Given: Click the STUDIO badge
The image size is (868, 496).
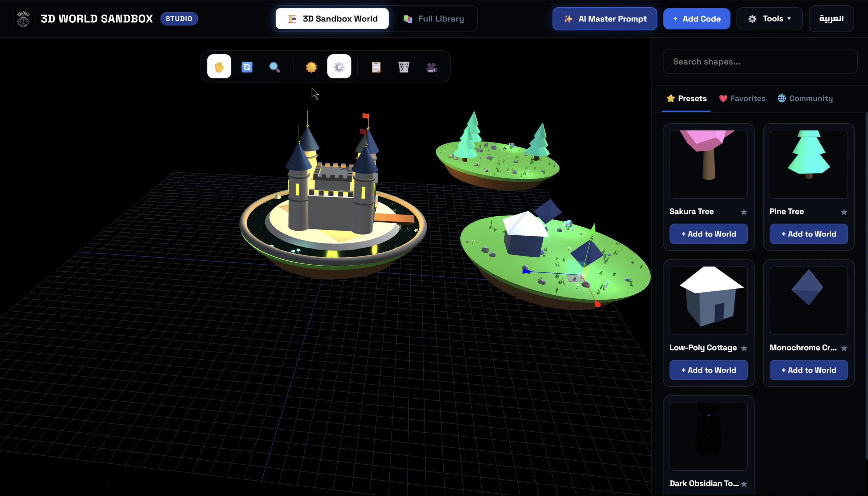Looking at the screenshot, I should tap(179, 19).
